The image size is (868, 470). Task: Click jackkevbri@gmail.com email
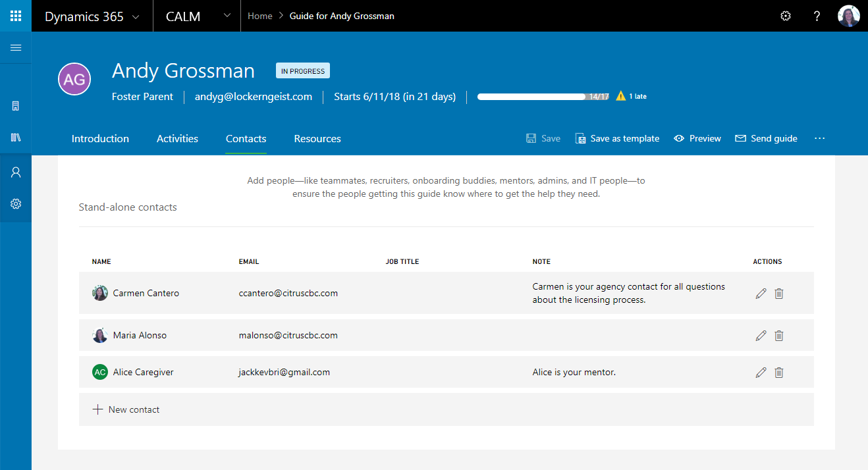285,372
